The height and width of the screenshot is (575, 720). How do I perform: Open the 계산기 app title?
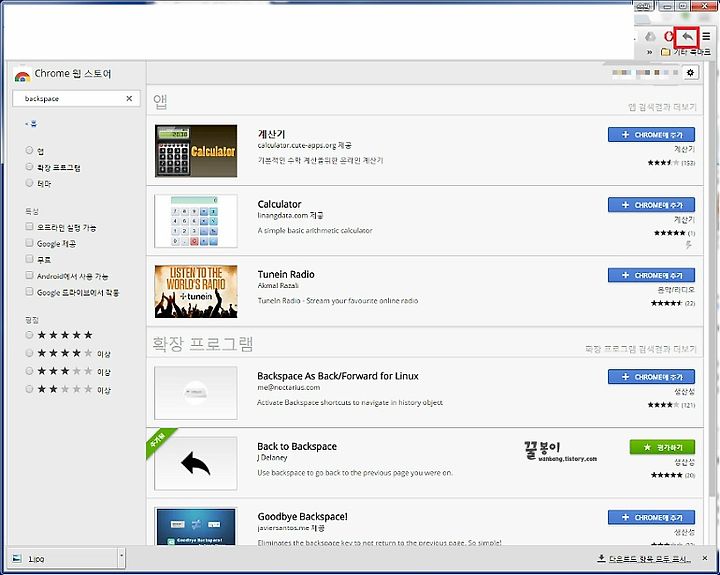[x=271, y=134]
